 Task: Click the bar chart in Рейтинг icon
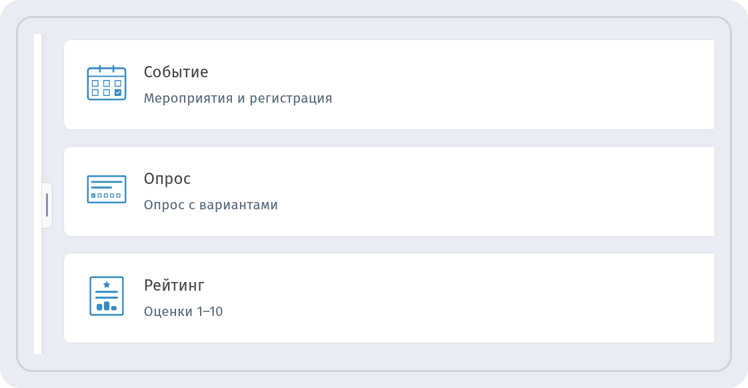click(106, 306)
